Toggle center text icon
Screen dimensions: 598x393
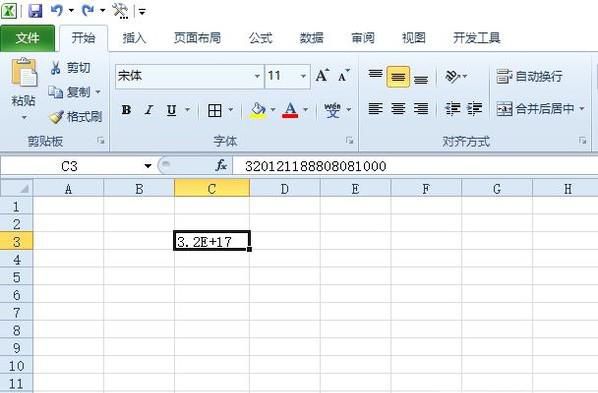click(x=398, y=109)
